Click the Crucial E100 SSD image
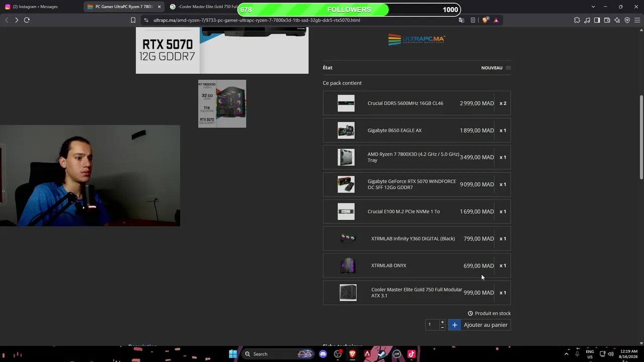The width and height of the screenshot is (644, 362). coord(346,212)
